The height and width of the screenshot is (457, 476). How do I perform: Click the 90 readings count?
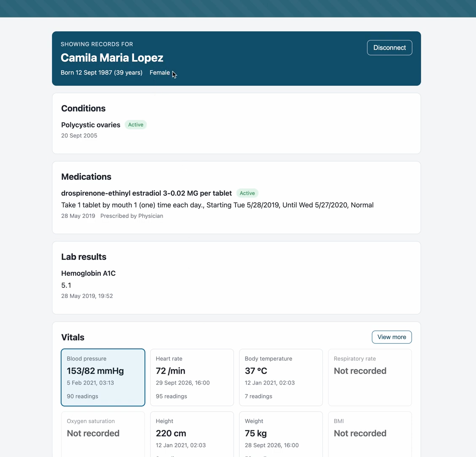click(x=83, y=396)
